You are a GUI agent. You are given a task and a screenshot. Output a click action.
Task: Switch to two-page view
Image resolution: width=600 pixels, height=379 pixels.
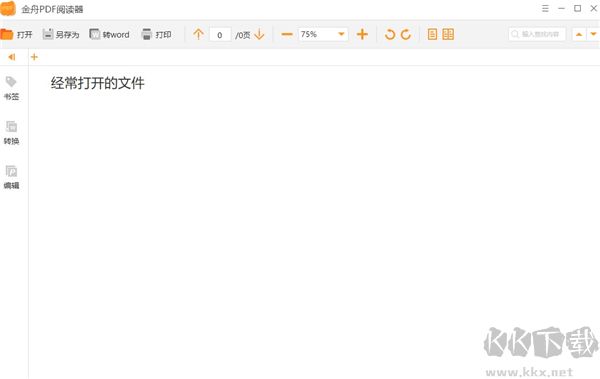click(448, 34)
